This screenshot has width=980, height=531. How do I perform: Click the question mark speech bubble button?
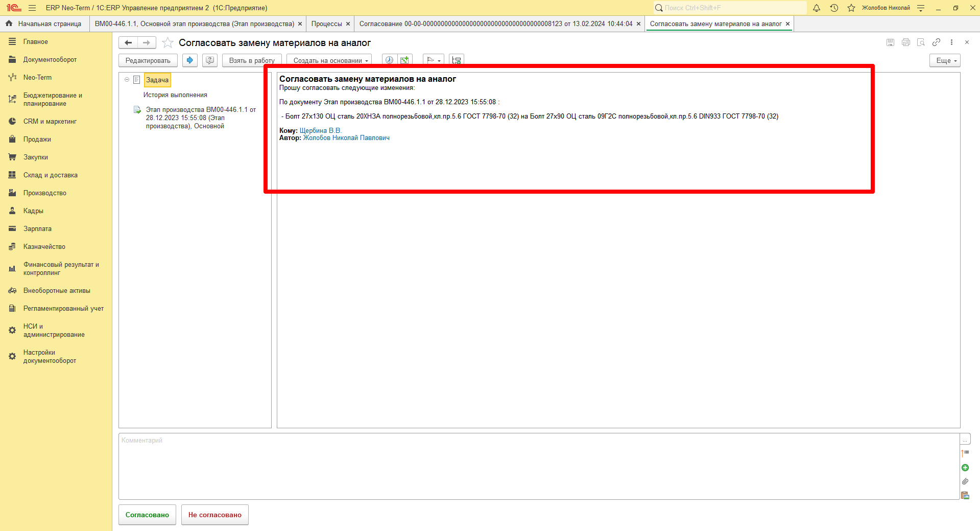(210, 60)
